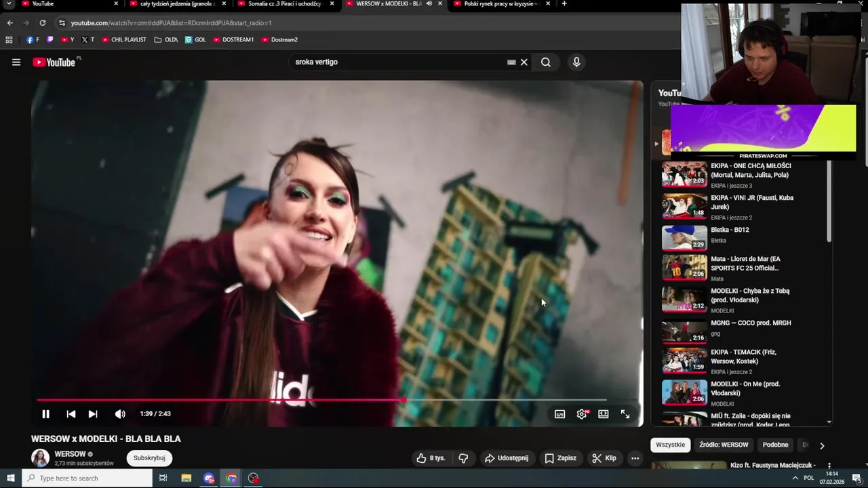
Task: Open the WERSOW channel avatar
Action: click(41, 458)
